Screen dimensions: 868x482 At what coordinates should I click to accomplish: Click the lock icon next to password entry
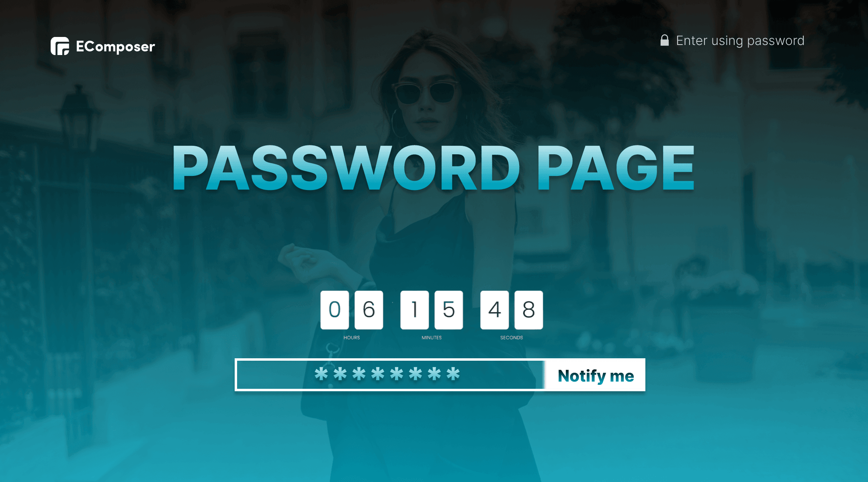664,40
